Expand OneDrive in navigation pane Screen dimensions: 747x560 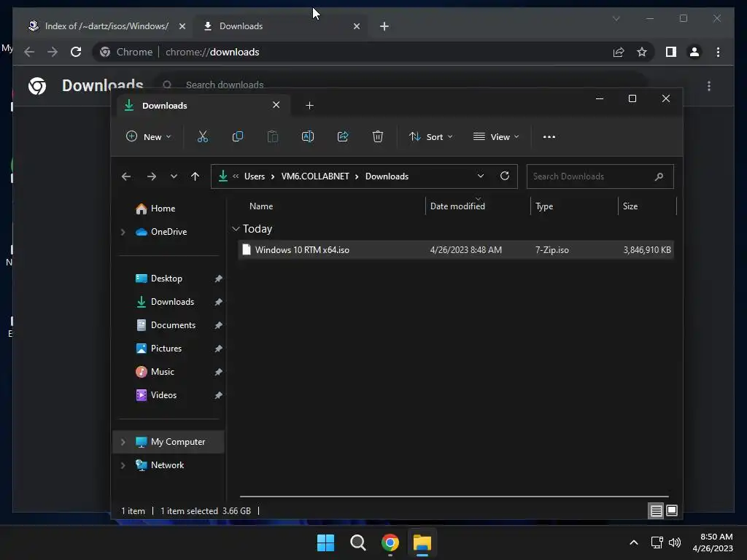tap(123, 232)
